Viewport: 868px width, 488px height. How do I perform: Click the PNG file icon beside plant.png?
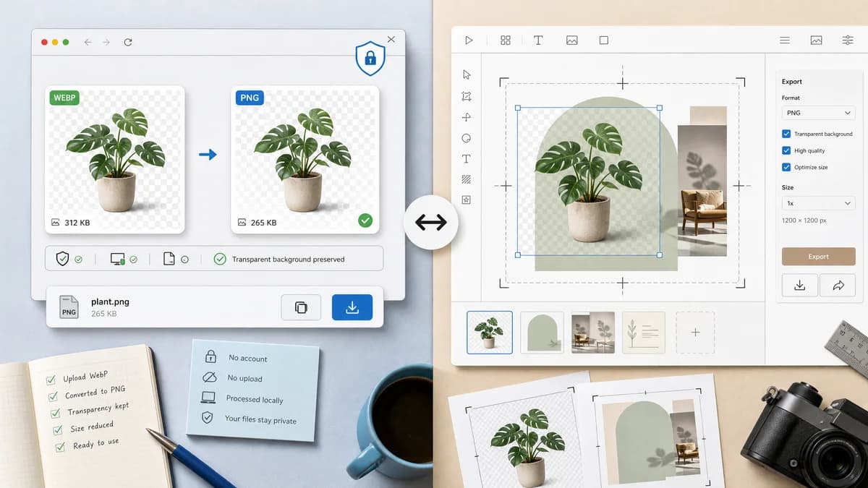[69, 307]
